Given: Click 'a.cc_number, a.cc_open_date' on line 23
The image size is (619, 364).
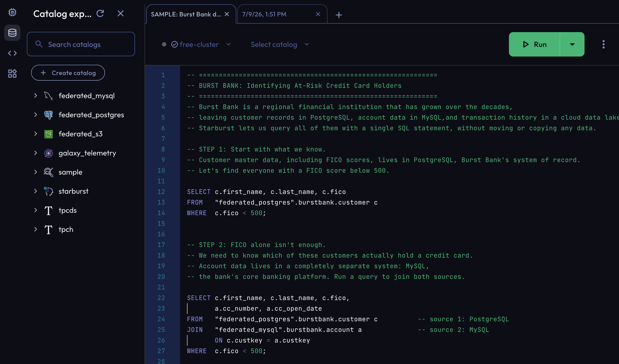Looking at the screenshot, I should [268, 309].
